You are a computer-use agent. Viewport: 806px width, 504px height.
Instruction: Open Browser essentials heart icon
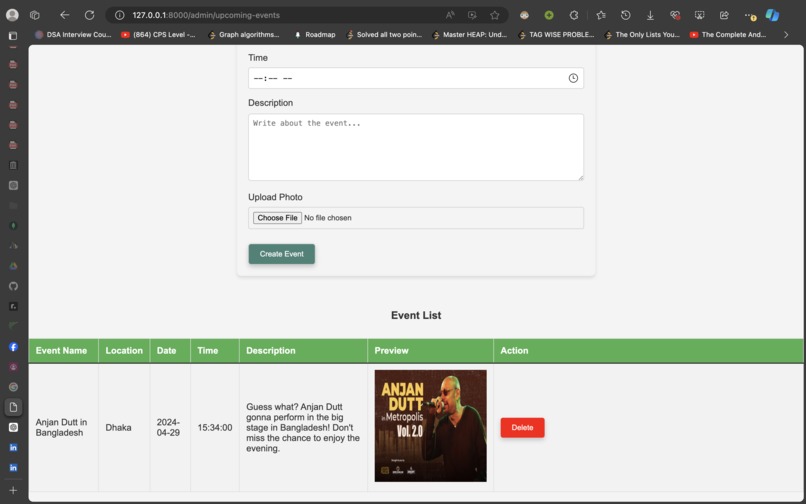click(675, 15)
